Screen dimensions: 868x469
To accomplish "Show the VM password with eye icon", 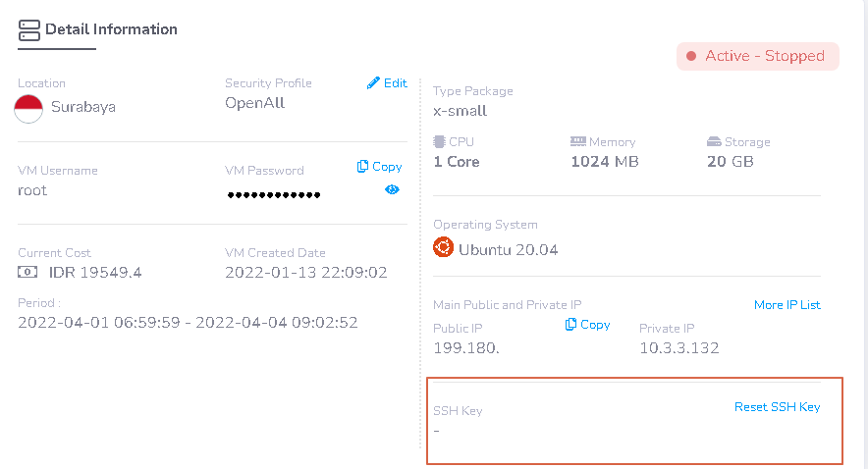I will coord(392,189).
